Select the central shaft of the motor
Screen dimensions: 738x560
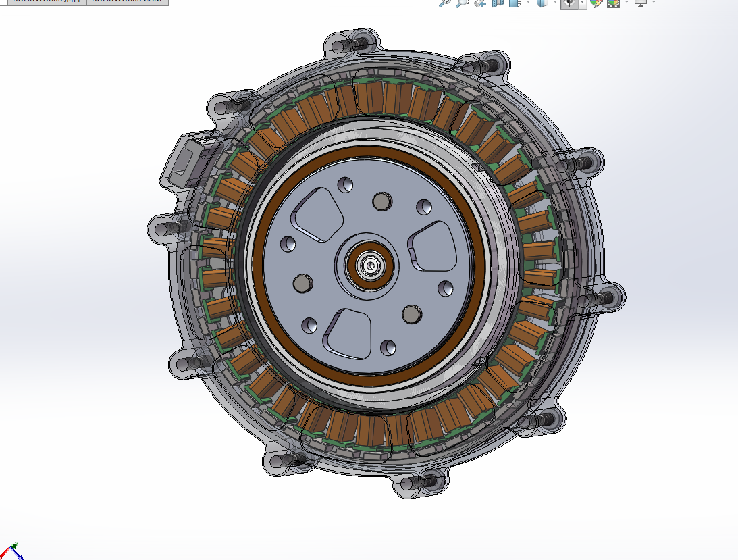369,266
